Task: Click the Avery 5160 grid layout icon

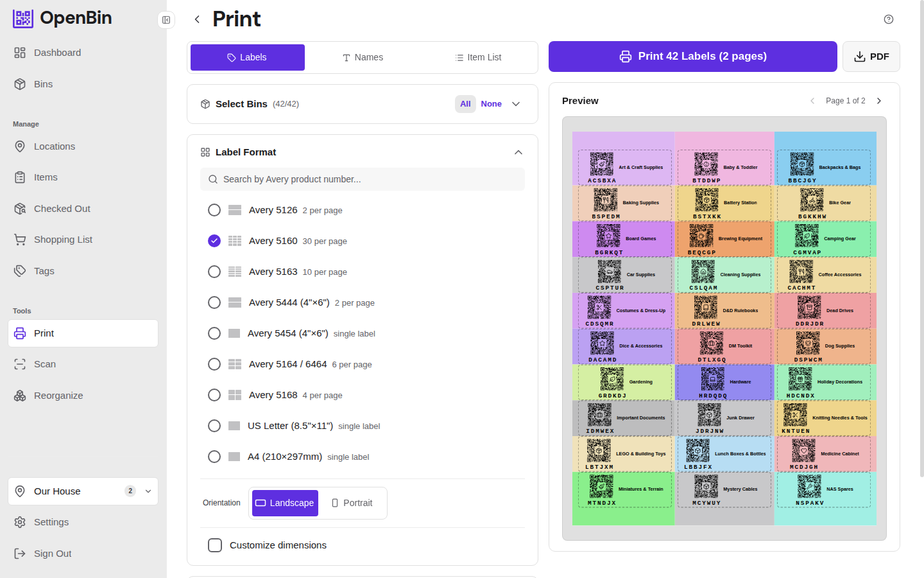Action: pos(235,241)
